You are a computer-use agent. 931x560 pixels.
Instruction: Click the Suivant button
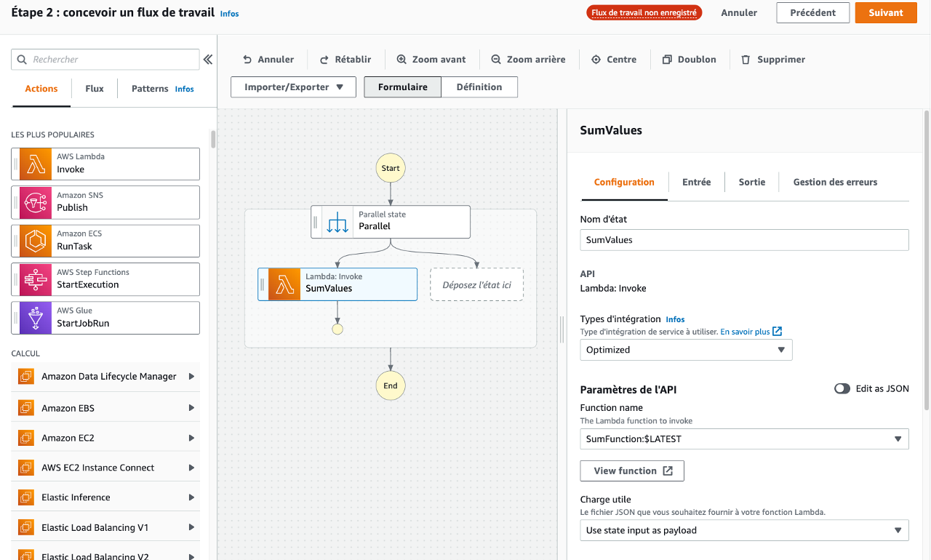tap(885, 13)
